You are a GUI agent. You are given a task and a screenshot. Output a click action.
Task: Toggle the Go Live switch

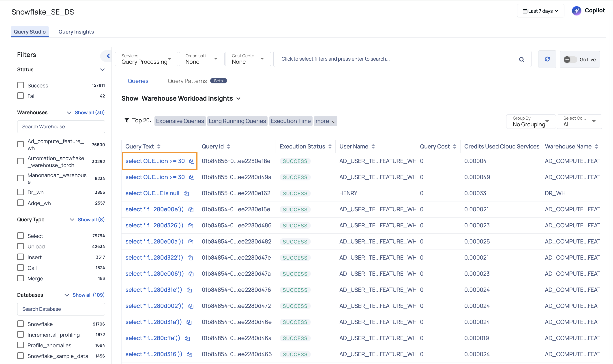point(570,59)
